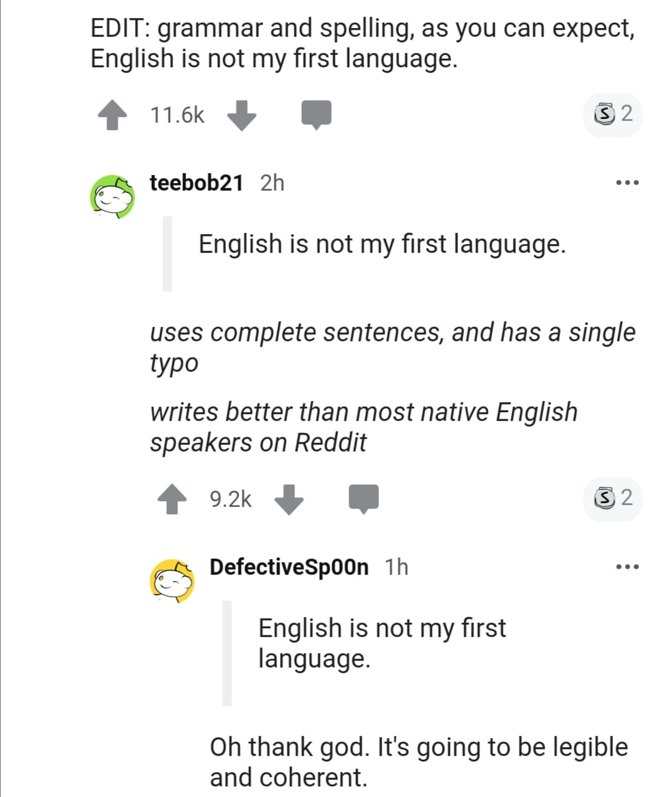Click the quoted text in teebob21's comment
672x797 pixels.
tap(382, 244)
